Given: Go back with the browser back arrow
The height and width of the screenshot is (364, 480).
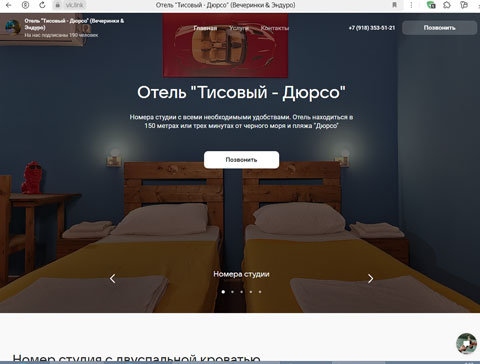Looking at the screenshot, I should (x=9, y=5).
